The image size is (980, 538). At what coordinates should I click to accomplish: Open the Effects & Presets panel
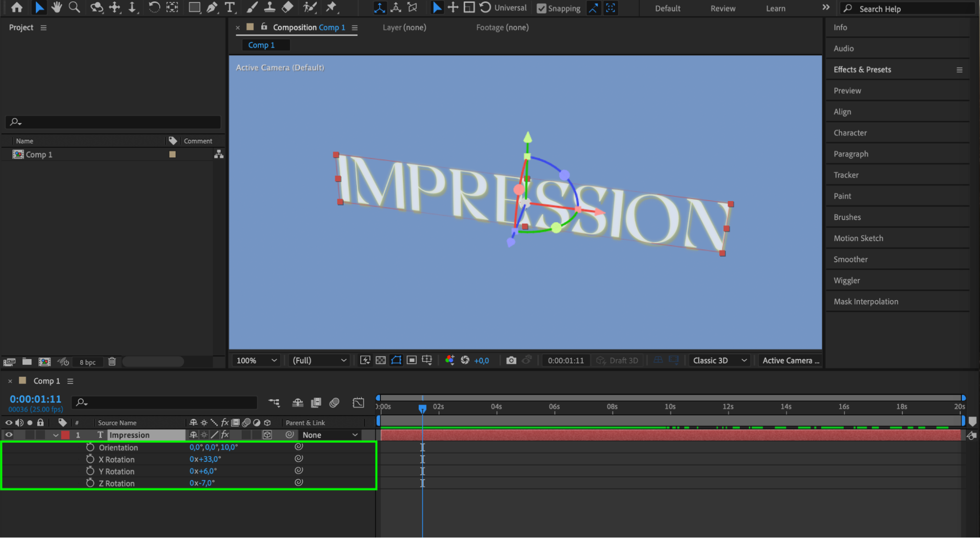tap(862, 70)
